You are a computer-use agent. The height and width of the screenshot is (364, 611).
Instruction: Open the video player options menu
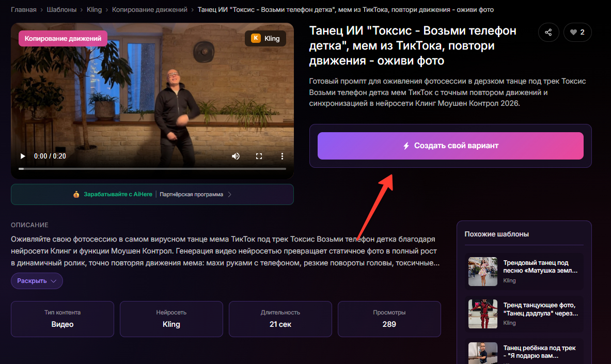click(x=282, y=155)
